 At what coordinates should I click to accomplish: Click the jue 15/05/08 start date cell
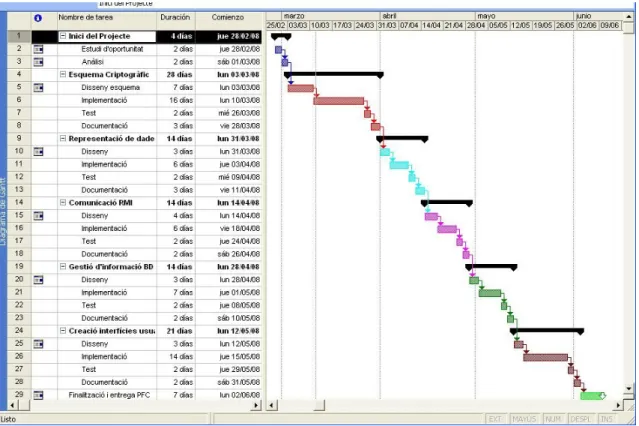pos(229,356)
